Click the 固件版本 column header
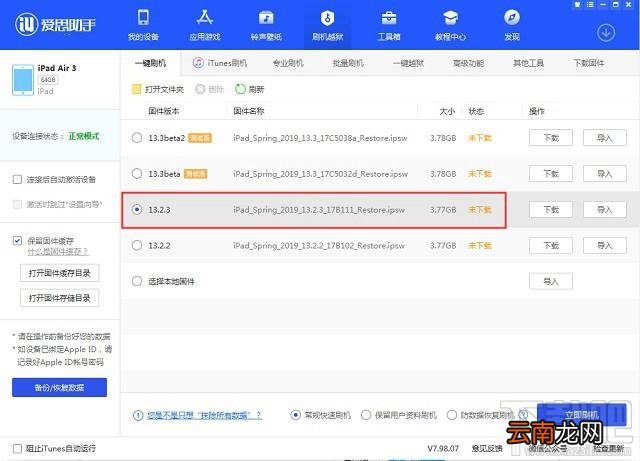Screen dimensions: 640x461 point(164,111)
